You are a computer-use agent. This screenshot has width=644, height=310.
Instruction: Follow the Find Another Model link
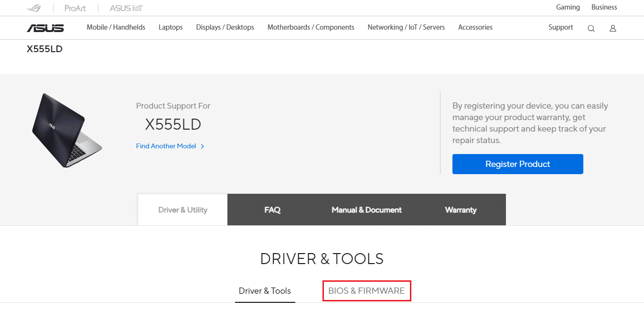tap(166, 146)
